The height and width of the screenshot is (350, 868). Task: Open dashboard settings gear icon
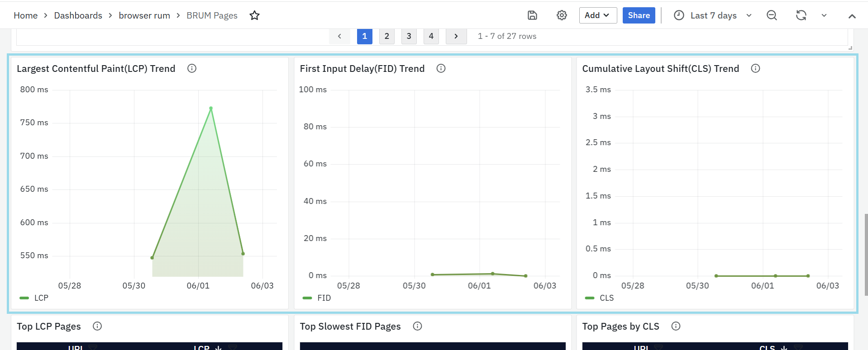tap(562, 15)
